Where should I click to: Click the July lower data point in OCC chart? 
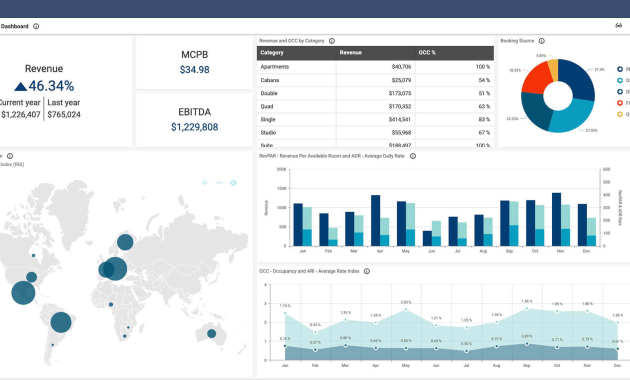466,351
